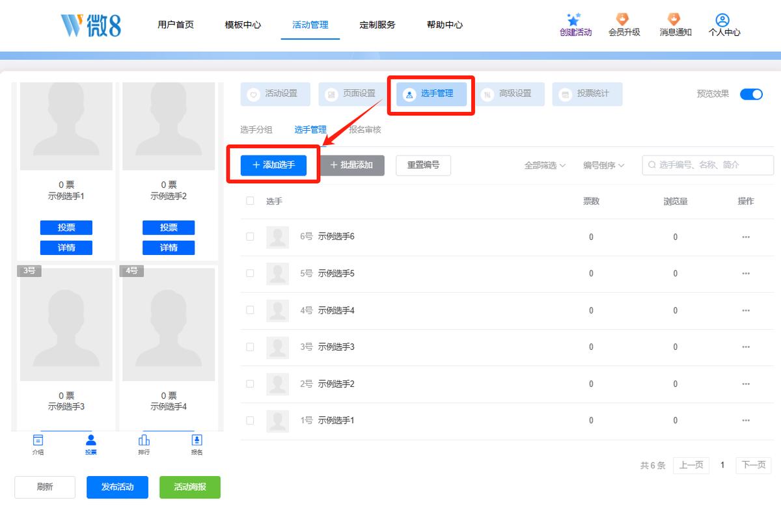Tick the checkbox for 示例选手3

pyautogui.click(x=250, y=347)
